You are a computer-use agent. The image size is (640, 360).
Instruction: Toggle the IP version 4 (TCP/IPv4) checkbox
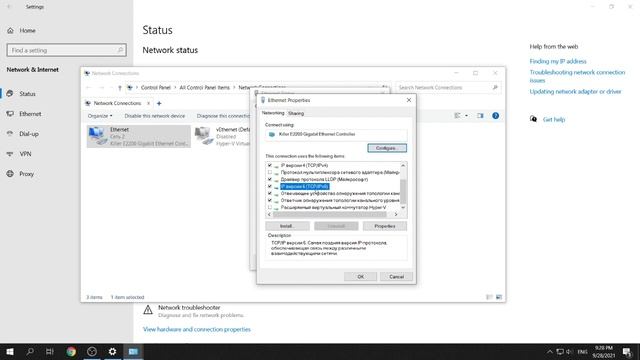270,165
